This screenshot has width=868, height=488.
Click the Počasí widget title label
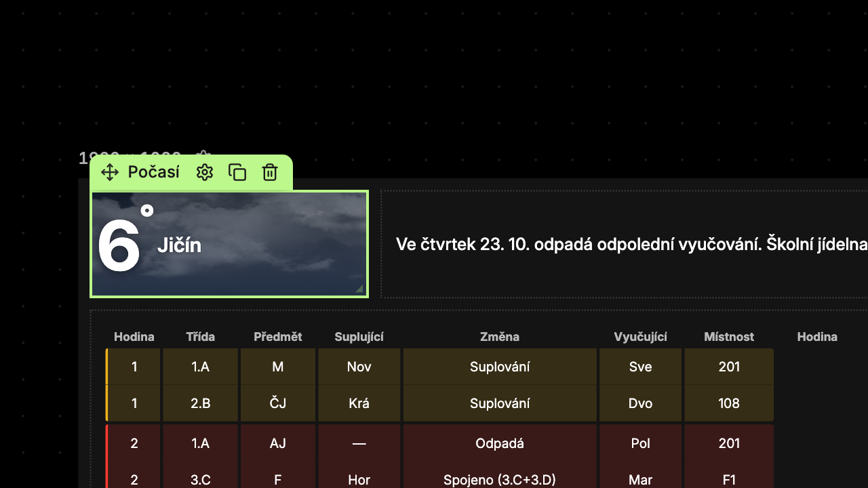click(x=154, y=172)
